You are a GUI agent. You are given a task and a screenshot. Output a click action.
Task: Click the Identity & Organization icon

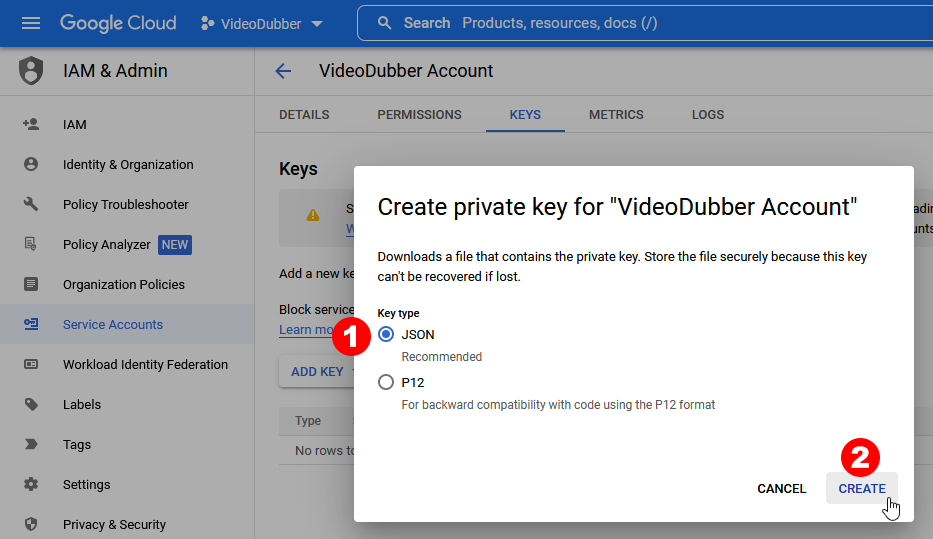click(x=31, y=164)
